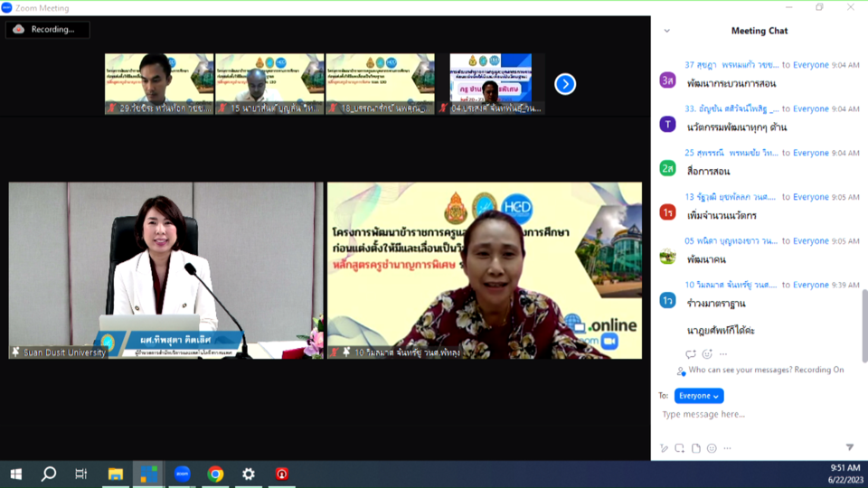Open Settings gear from taskbar
The image size is (868, 488).
tap(249, 474)
